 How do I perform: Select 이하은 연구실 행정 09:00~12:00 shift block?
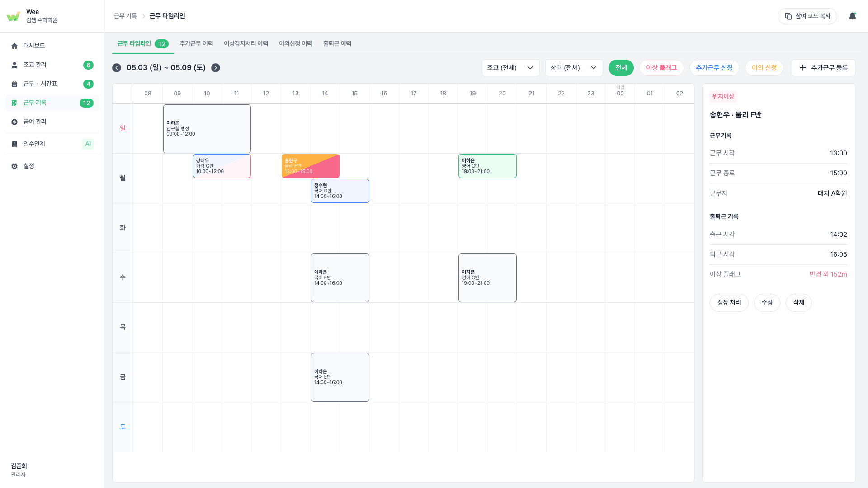click(207, 129)
